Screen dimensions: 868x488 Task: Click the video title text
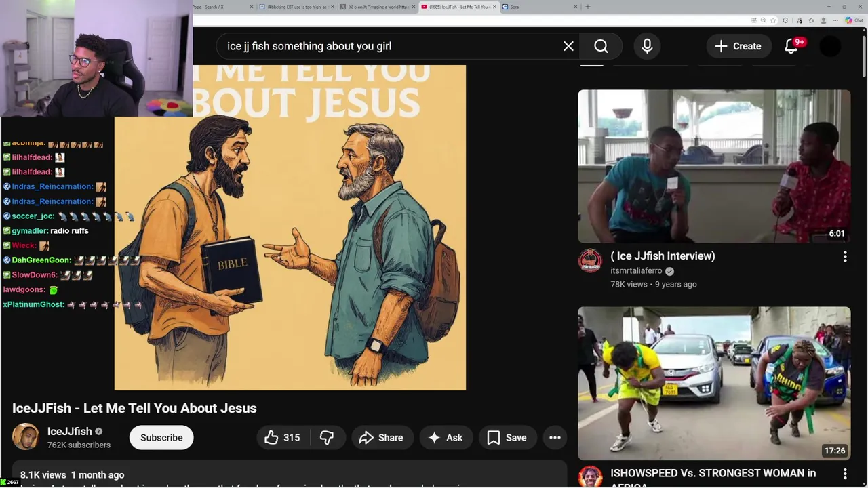point(134,408)
